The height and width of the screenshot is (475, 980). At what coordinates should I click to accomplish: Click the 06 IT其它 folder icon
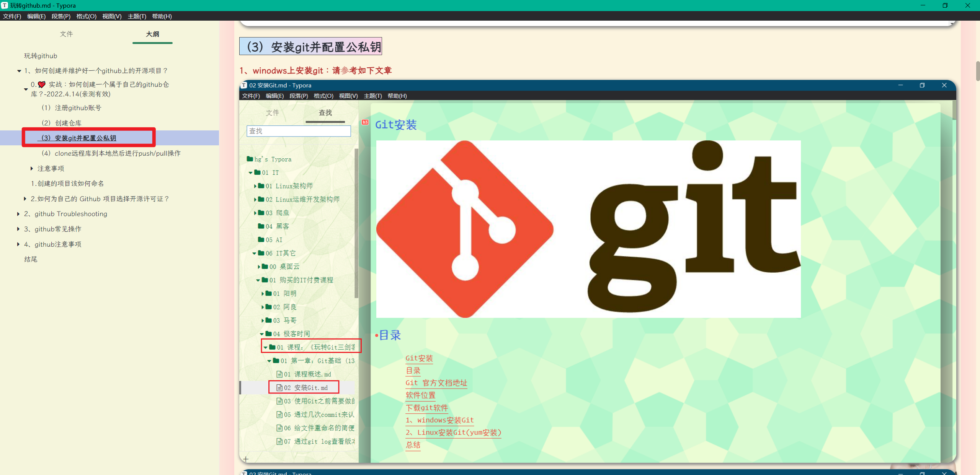tap(261, 253)
